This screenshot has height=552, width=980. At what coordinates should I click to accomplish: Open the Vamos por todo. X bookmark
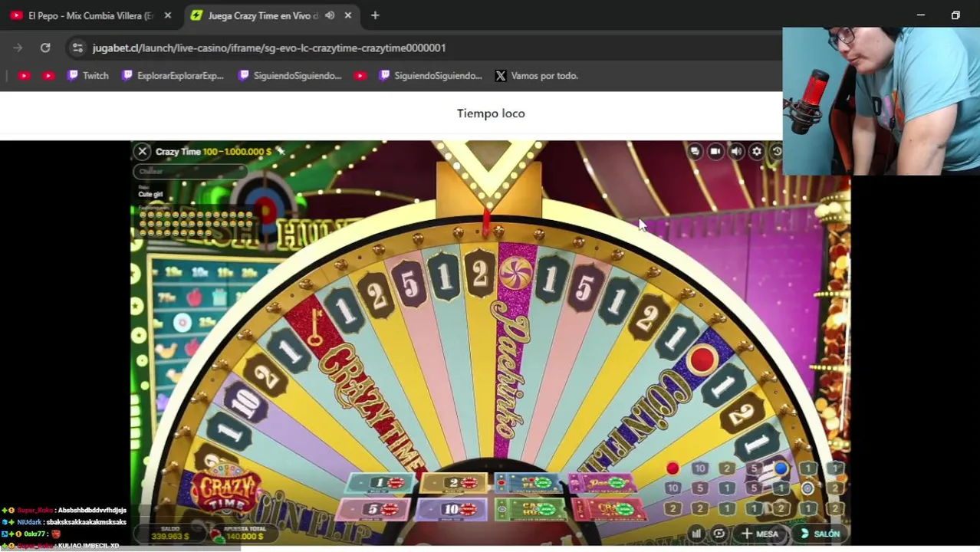[x=537, y=76]
